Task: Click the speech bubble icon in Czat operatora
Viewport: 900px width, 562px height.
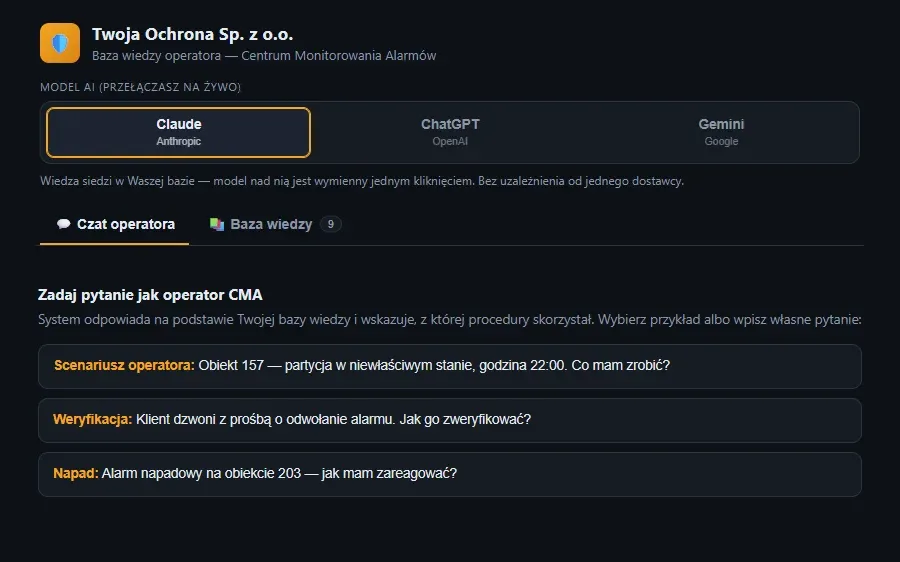Action: (x=64, y=224)
